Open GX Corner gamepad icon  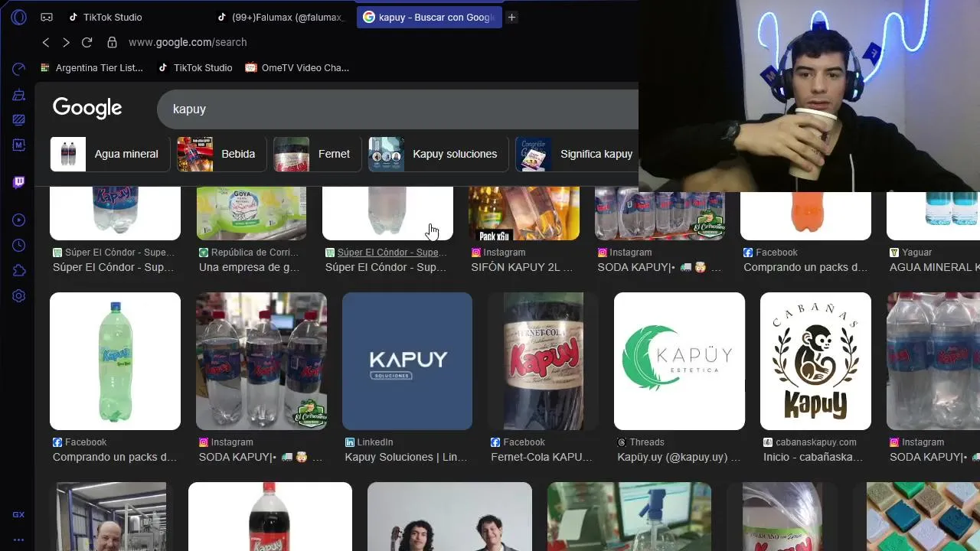pyautogui.click(x=47, y=17)
